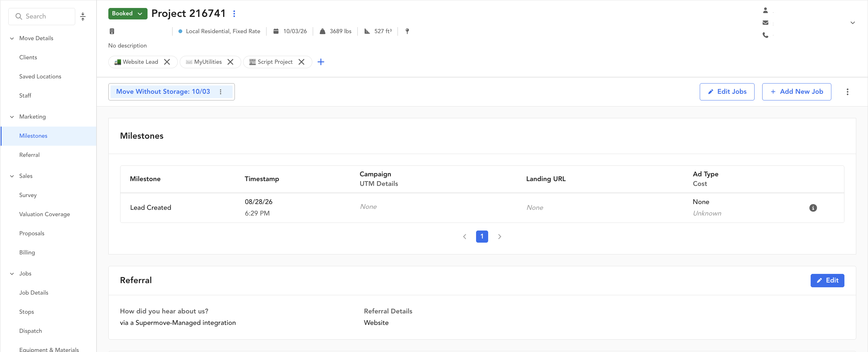Open Job Details in sidebar
The image size is (868, 352).
coord(34,293)
